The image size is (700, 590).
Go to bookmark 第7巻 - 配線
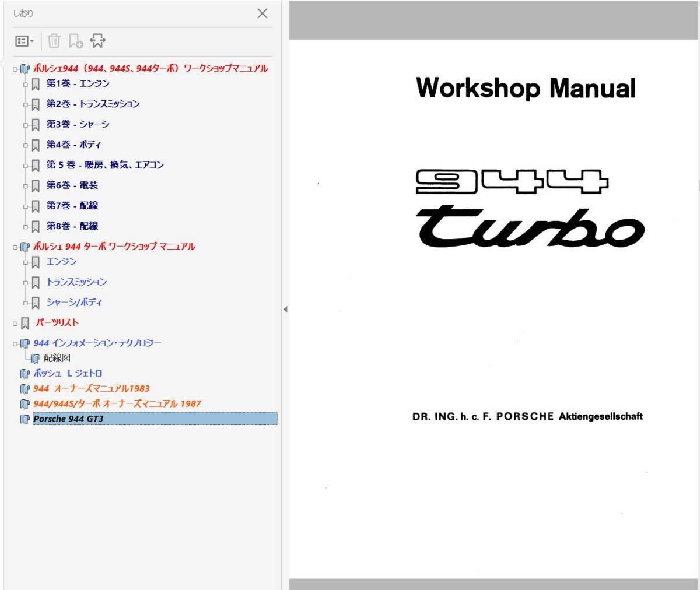pyautogui.click(x=72, y=205)
